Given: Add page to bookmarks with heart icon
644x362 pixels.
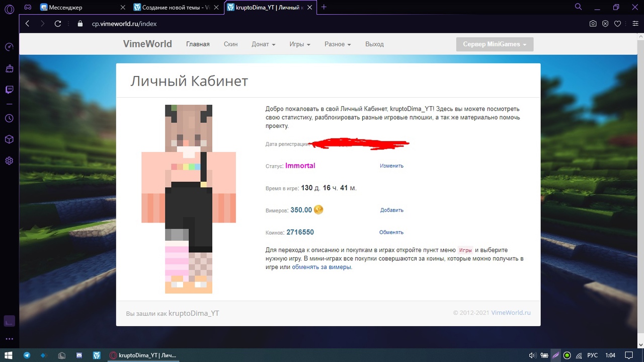Looking at the screenshot, I should pyautogui.click(x=618, y=24).
